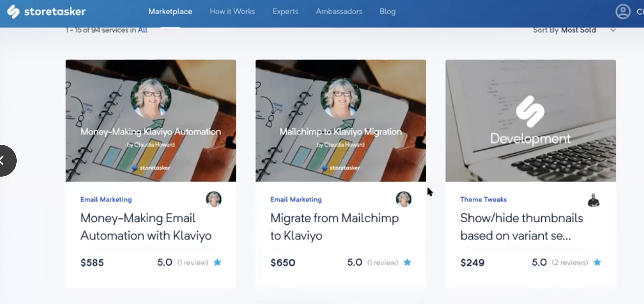Visit the Blog link in navigation
The width and height of the screenshot is (644, 304).
point(387,12)
